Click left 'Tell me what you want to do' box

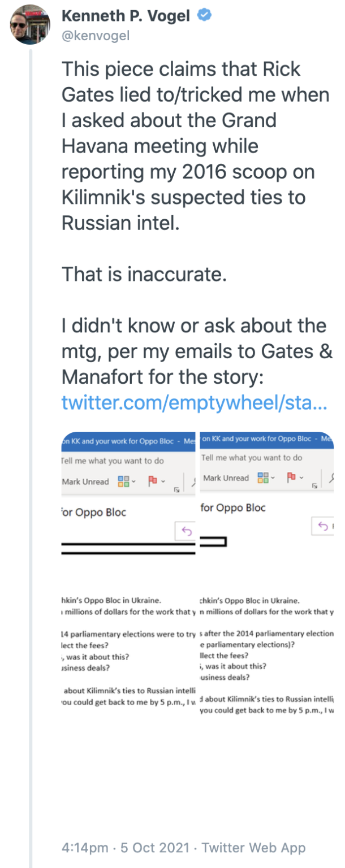pos(113,461)
